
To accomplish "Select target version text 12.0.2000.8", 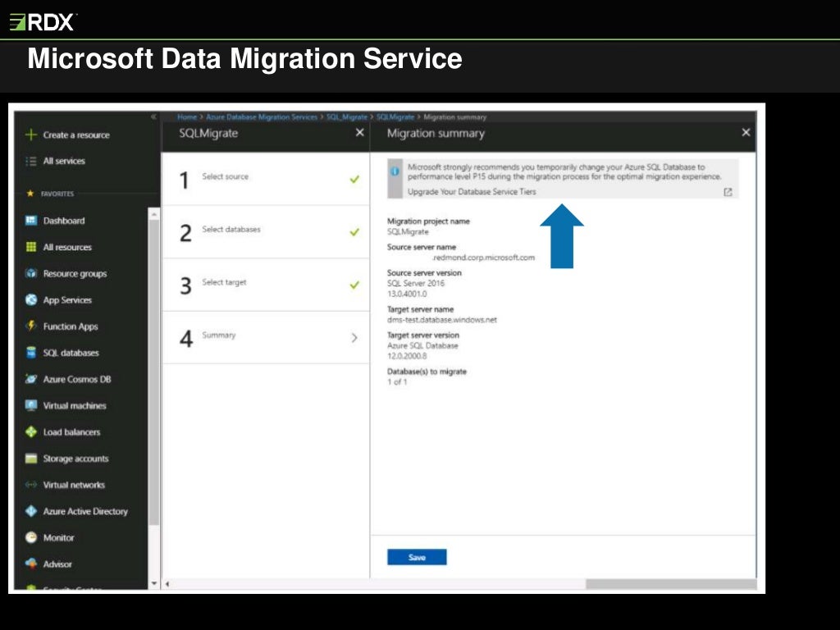I will click(407, 356).
